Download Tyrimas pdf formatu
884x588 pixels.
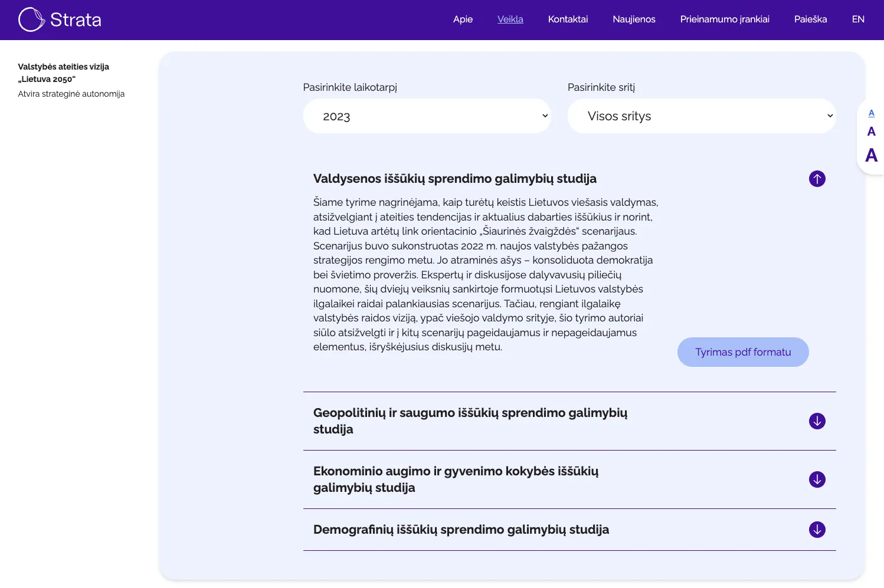(x=743, y=352)
